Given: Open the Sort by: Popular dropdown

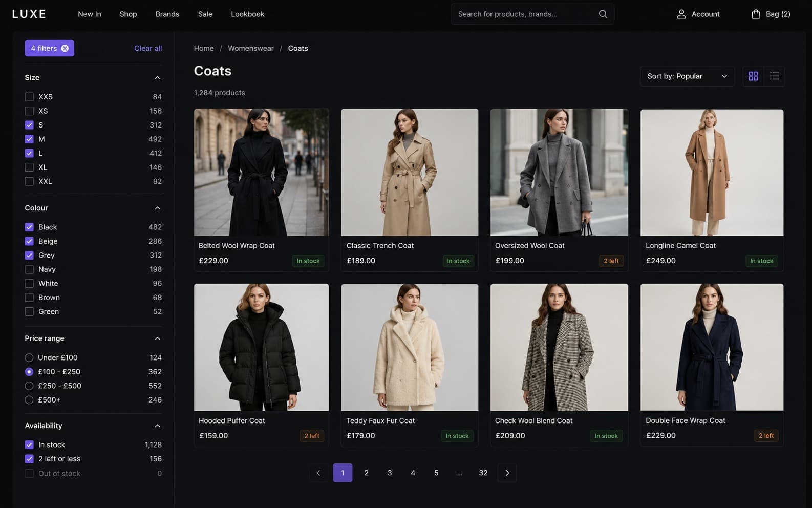Looking at the screenshot, I should coord(687,76).
